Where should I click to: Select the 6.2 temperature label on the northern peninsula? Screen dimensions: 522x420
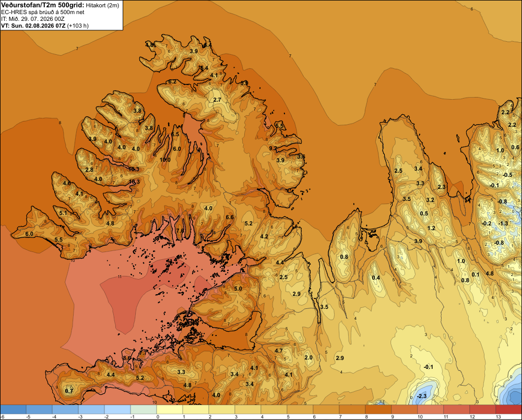pyautogui.click(x=172, y=81)
